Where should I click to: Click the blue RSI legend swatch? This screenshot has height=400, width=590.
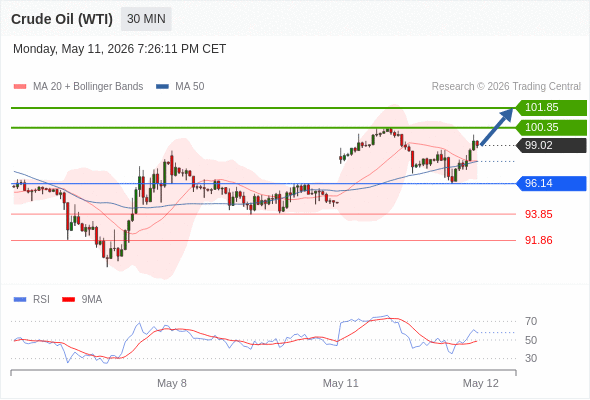click(20, 300)
